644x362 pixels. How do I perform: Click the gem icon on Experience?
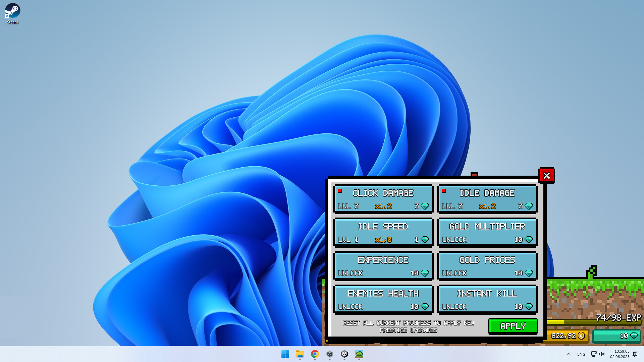425,273
